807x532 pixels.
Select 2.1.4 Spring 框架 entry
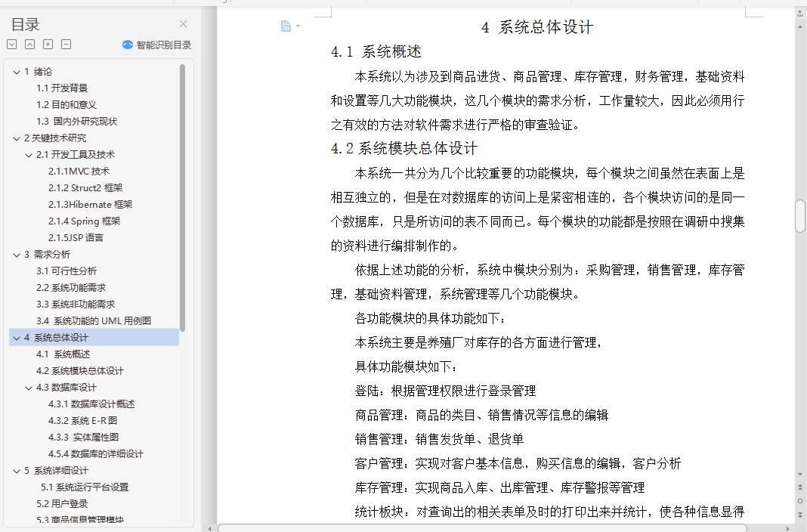(x=85, y=221)
